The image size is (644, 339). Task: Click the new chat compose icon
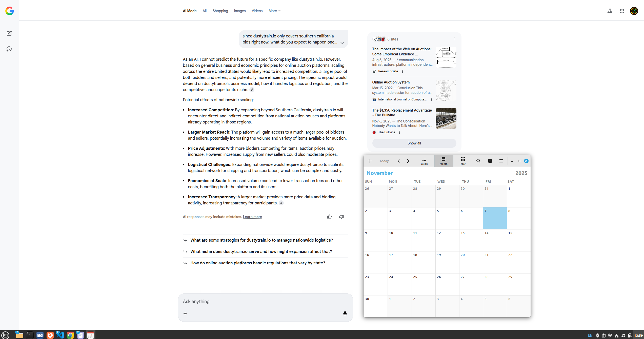pos(9,33)
